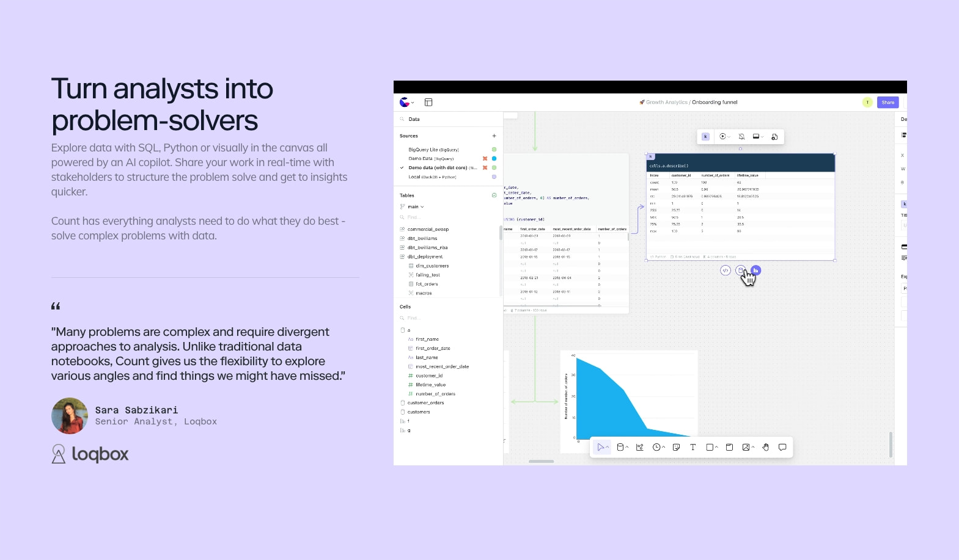Select lifetime_value column in Cells
This screenshot has height=560, width=959.
coord(430,385)
